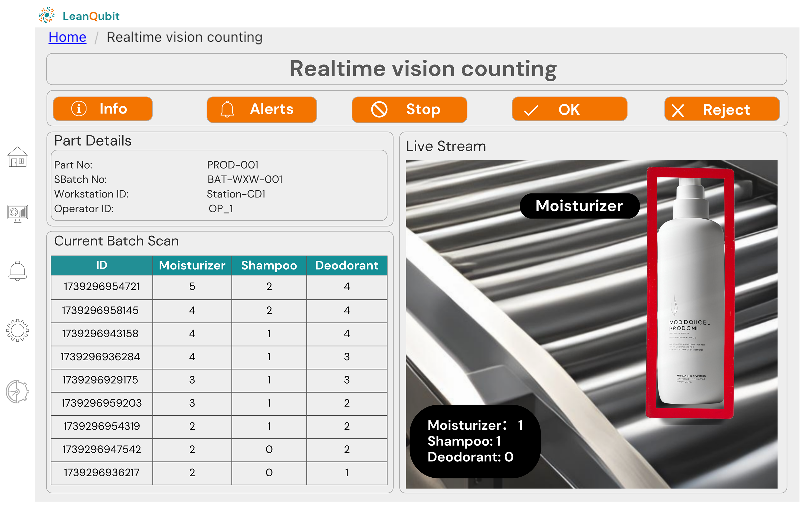Click the ID column header

pyautogui.click(x=102, y=266)
